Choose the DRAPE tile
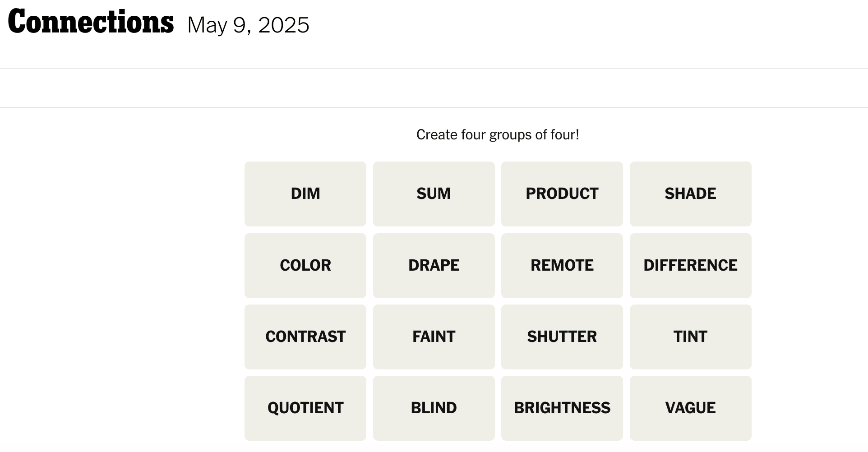 click(x=434, y=265)
